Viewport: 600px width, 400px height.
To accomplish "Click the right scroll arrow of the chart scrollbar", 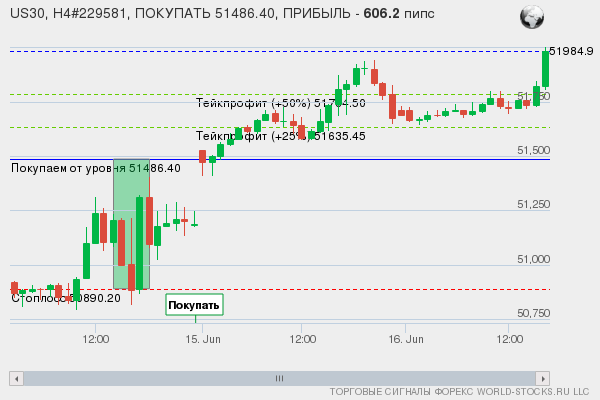I will click(543, 379).
